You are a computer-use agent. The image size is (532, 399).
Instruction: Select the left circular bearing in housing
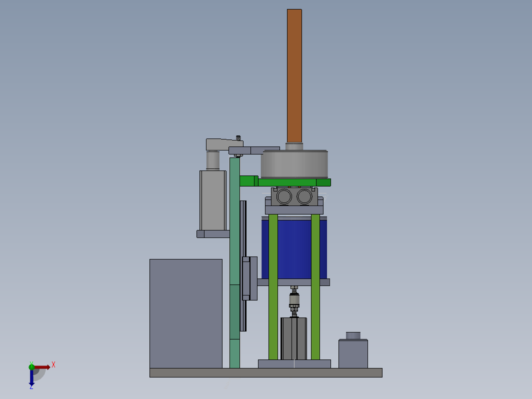pos(284,196)
